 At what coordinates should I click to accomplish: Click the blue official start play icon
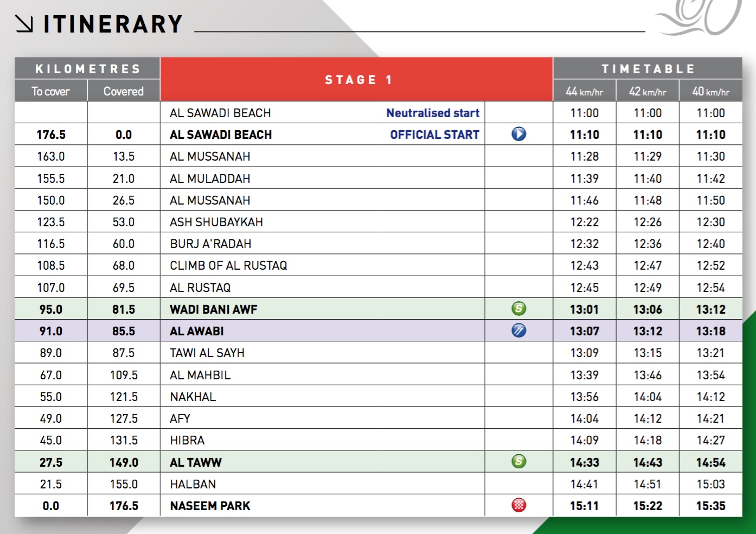pos(518,134)
